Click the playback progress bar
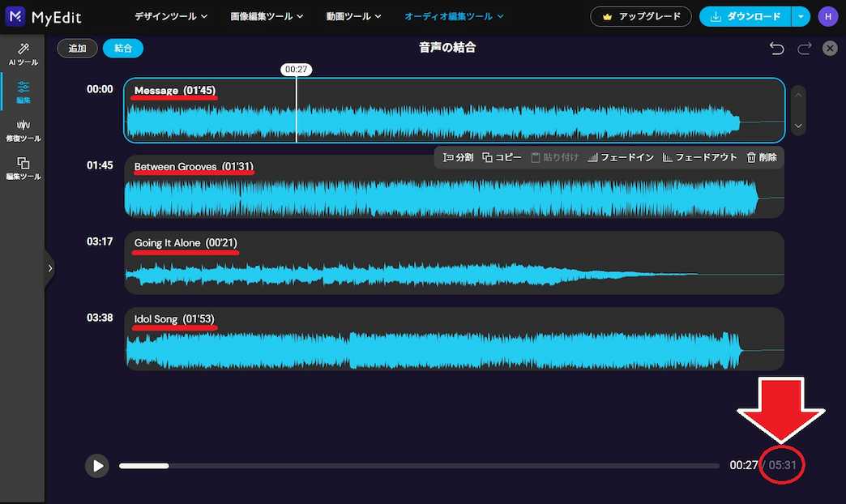The width and height of the screenshot is (846, 504). tap(419, 466)
